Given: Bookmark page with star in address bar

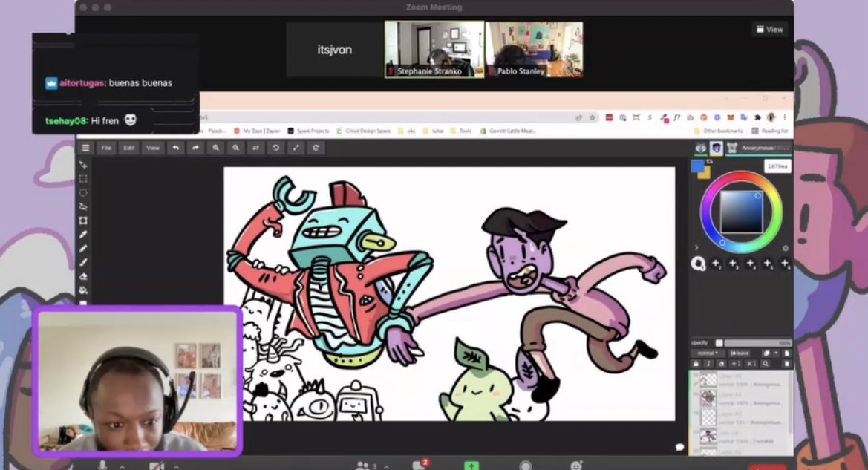Looking at the screenshot, I should (x=593, y=117).
